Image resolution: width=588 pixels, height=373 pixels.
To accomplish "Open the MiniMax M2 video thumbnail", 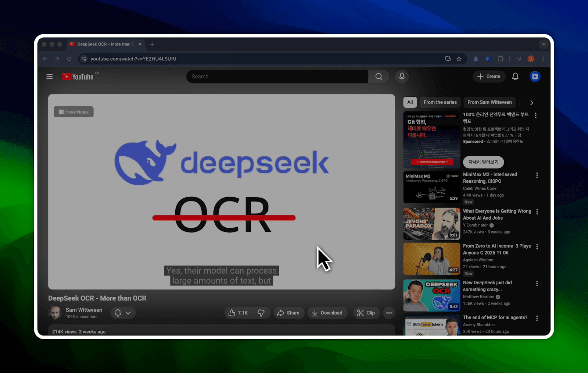I will (x=432, y=187).
